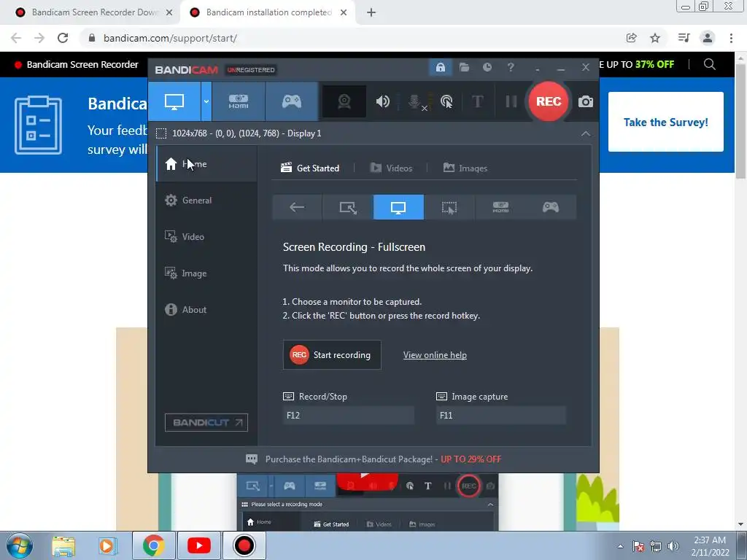Open Chrome from the taskbar
This screenshot has height=560, width=747.
point(153,545)
